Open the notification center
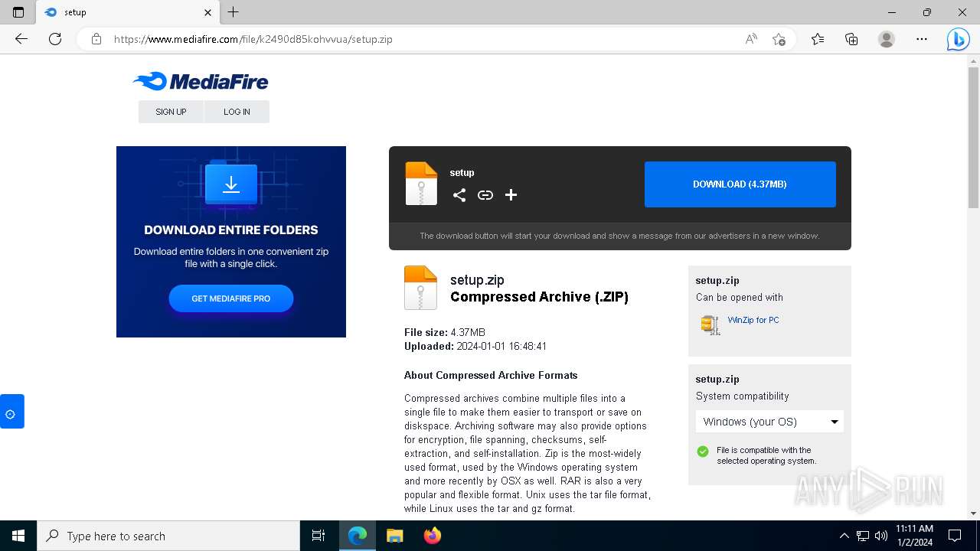The height and width of the screenshot is (551, 980). coord(955,536)
